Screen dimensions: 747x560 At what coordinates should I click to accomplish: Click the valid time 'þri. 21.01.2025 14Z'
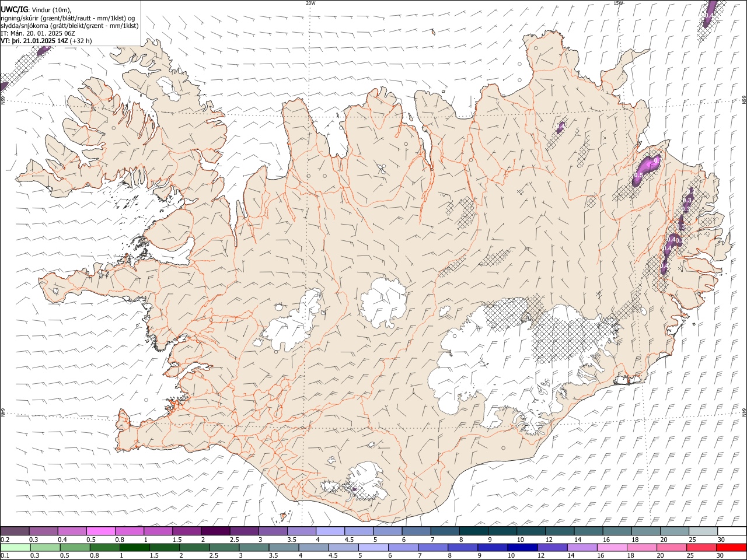39,41
